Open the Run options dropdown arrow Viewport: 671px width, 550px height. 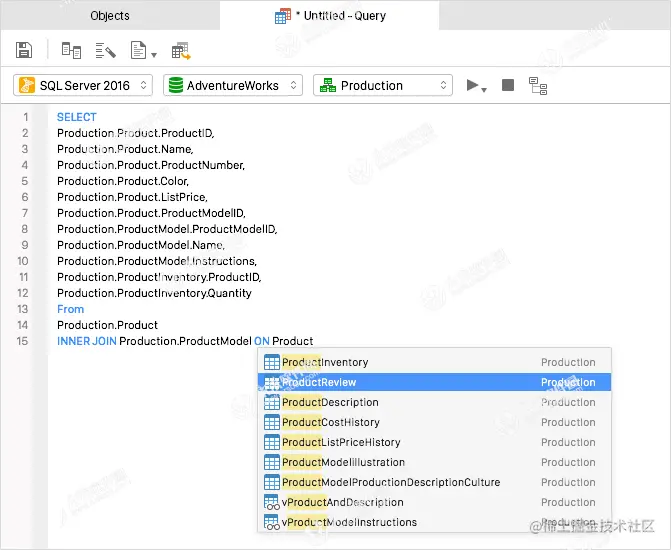(484, 89)
